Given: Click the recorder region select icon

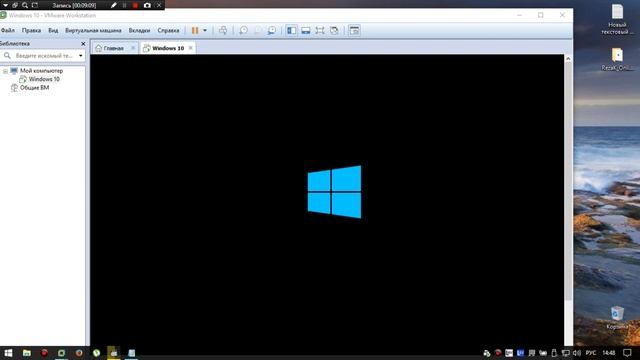Looking at the screenshot, I should pyautogui.click(x=35, y=5).
